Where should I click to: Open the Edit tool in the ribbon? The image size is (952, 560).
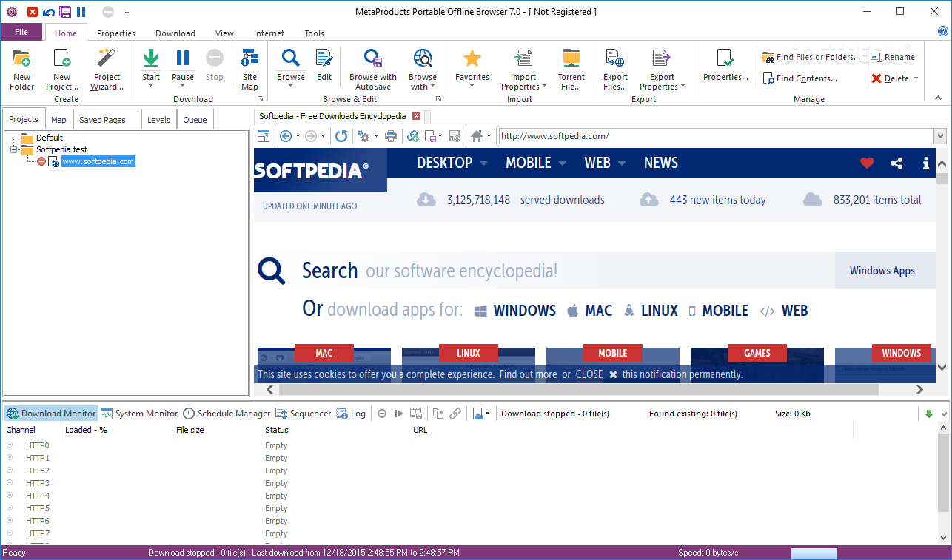(x=324, y=67)
